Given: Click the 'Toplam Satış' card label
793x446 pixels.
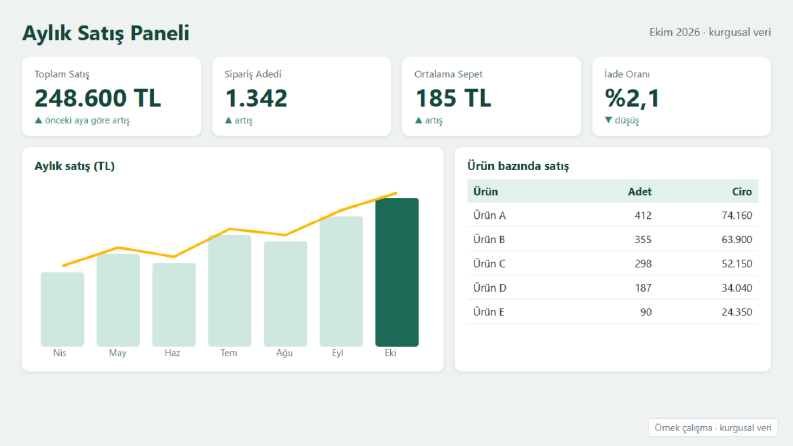Looking at the screenshot, I should point(62,74).
